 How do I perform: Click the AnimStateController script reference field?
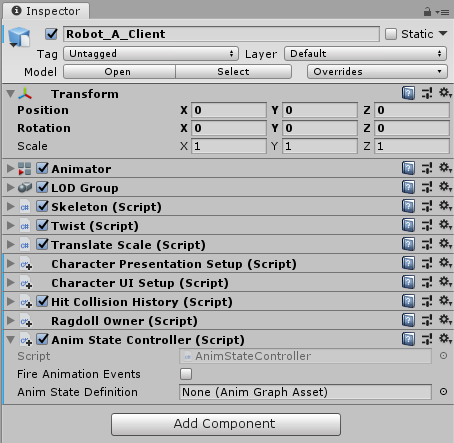(305, 356)
